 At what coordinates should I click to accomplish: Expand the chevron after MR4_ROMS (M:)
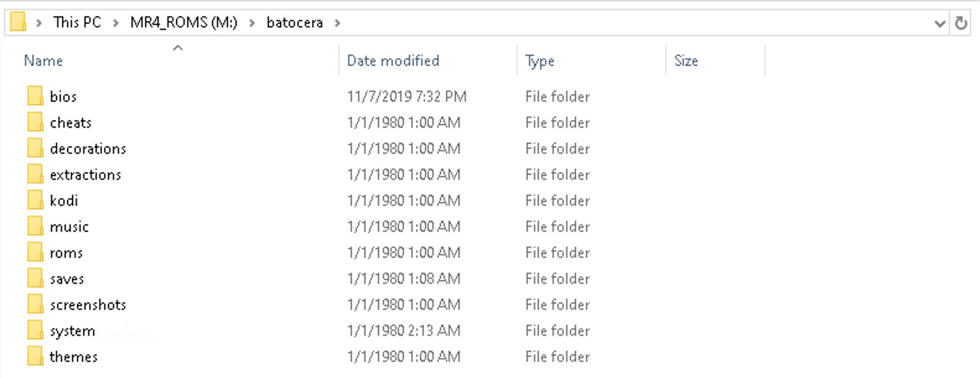pos(252,23)
